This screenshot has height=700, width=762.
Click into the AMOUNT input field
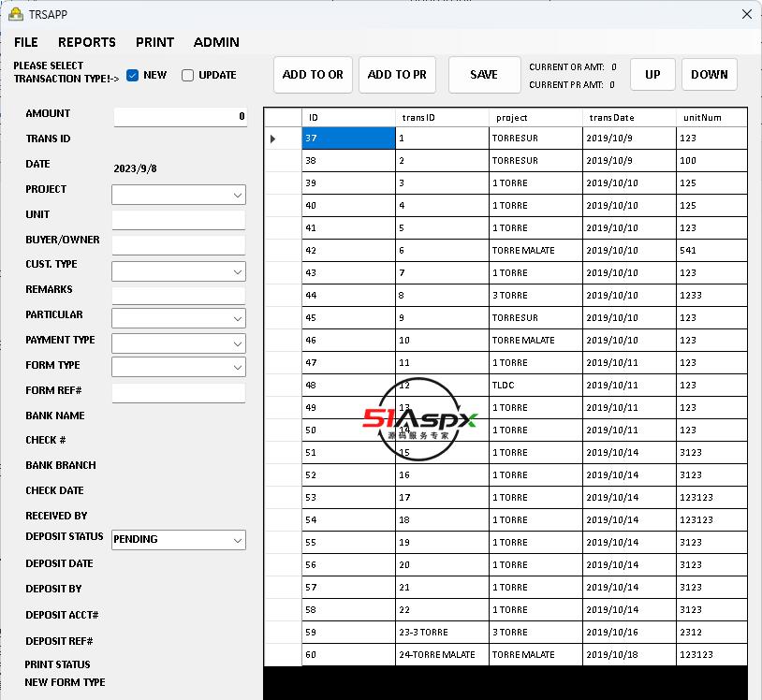tap(181, 117)
